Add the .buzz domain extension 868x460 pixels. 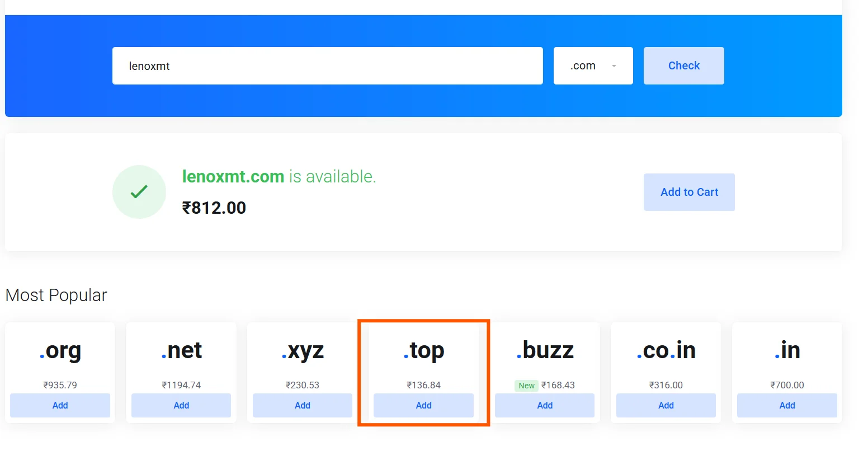pyautogui.click(x=544, y=405)
